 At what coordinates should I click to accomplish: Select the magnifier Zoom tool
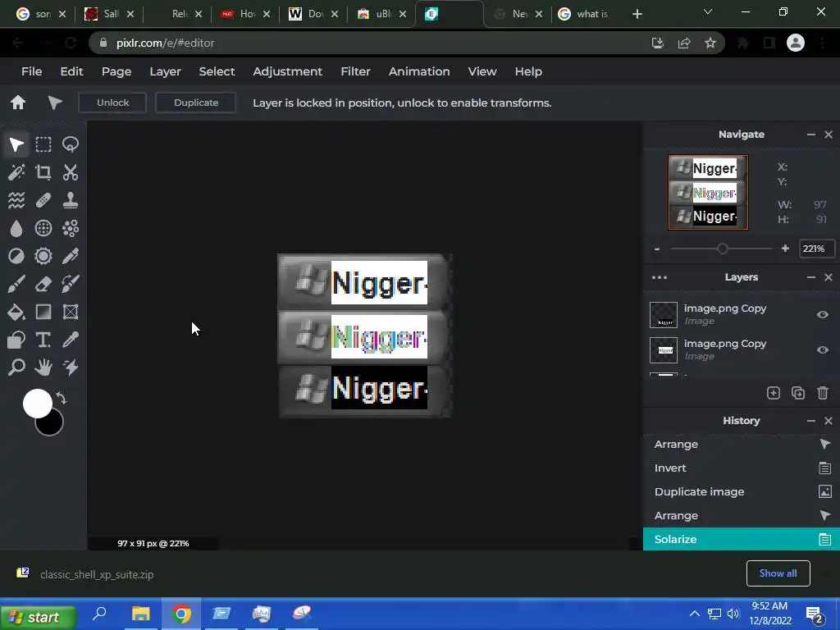pyautogui.click(x=16, y=367)
